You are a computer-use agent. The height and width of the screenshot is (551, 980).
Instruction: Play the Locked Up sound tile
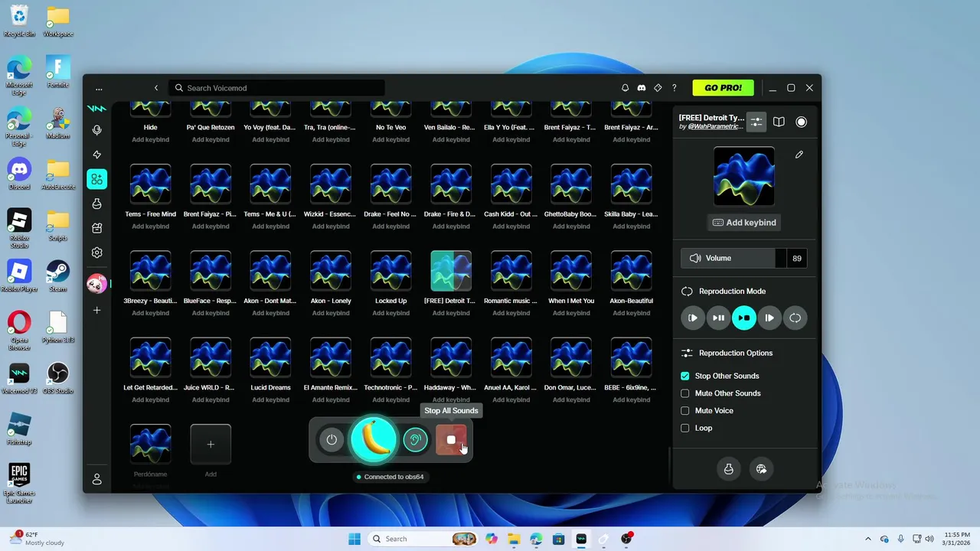click(x=390, y=270)
